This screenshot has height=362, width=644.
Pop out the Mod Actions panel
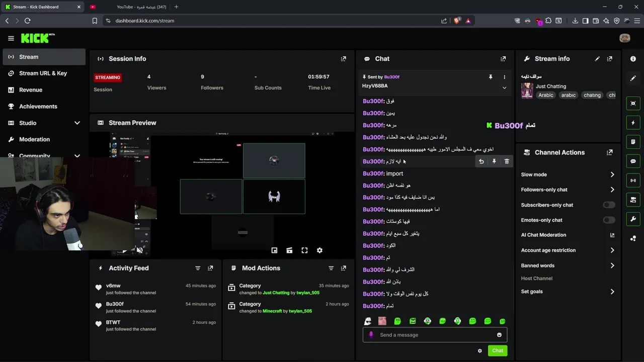click(344, 268)
